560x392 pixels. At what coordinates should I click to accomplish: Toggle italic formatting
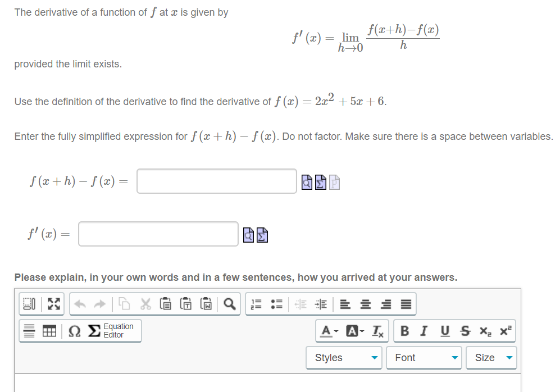point(424,330)
